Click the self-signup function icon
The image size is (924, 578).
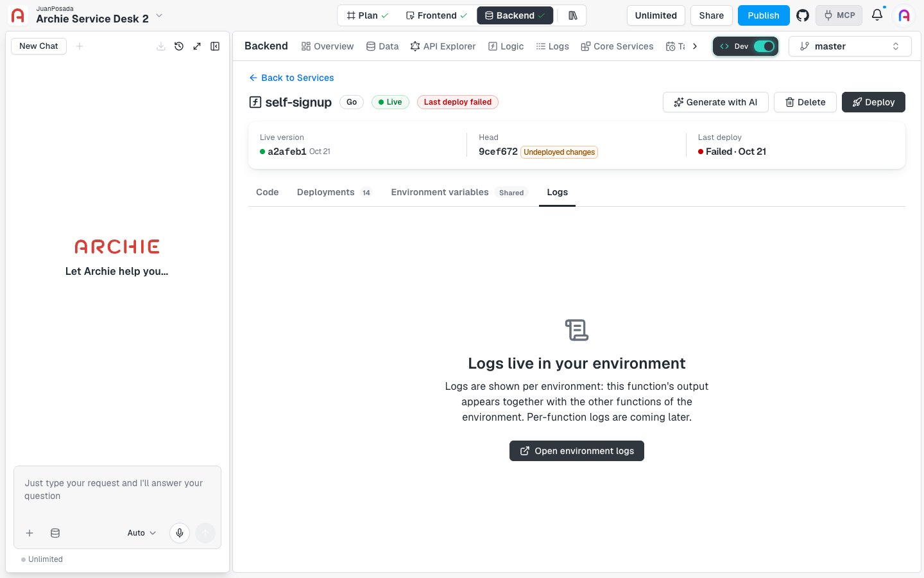[255, 102]
